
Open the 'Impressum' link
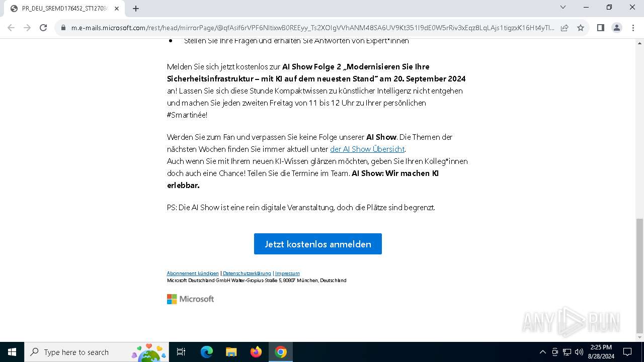point(287,274)
